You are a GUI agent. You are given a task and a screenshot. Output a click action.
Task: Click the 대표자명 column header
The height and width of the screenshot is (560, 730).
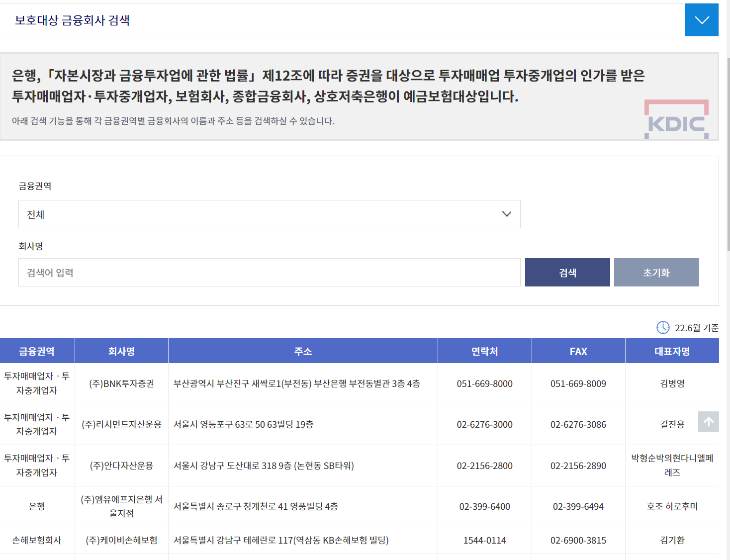[672, 351]
